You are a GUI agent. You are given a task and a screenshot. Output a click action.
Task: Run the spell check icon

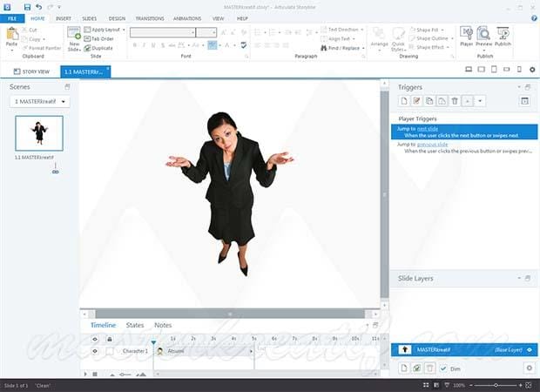[x=244, y=44]
